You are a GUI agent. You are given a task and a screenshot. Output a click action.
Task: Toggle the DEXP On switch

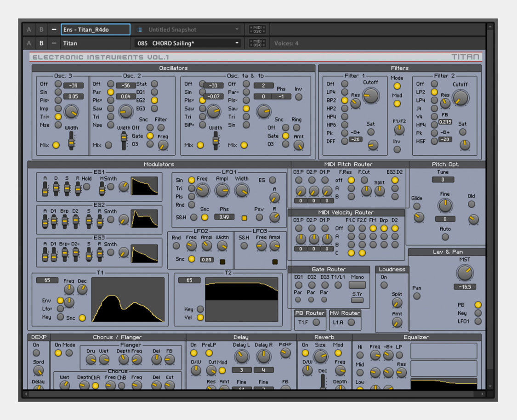coord(37,353)
